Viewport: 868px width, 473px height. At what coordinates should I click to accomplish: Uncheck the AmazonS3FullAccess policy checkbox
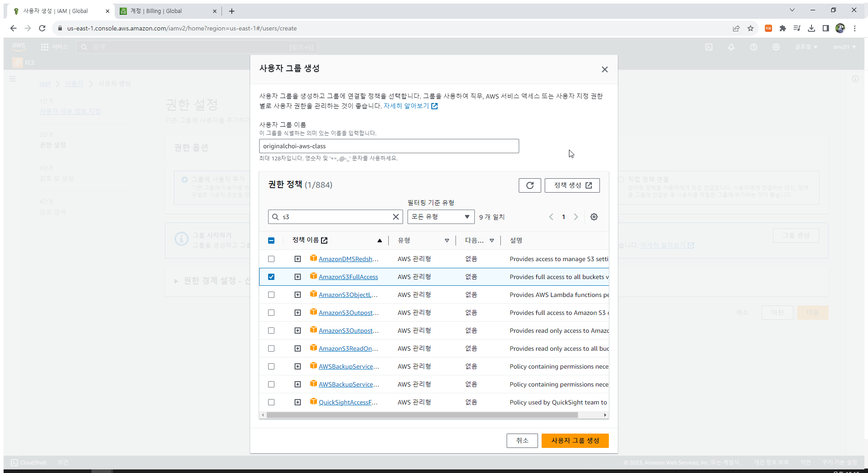coord(271,277)
